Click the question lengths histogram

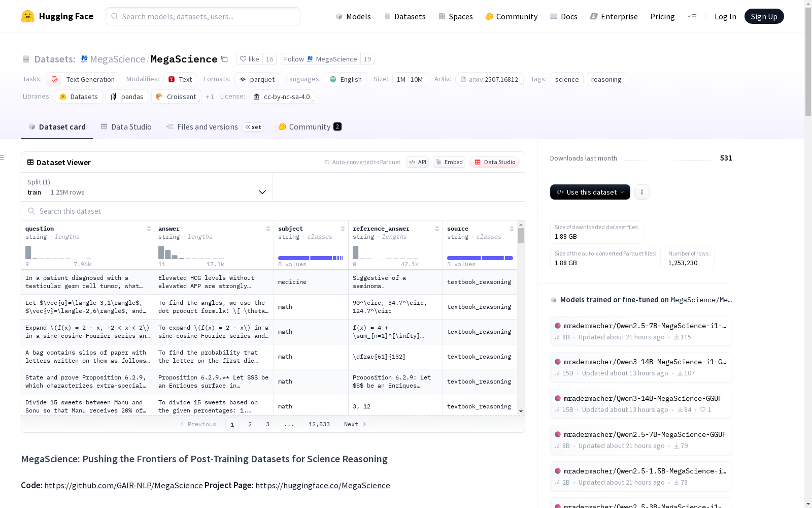(x=58, y=252)
